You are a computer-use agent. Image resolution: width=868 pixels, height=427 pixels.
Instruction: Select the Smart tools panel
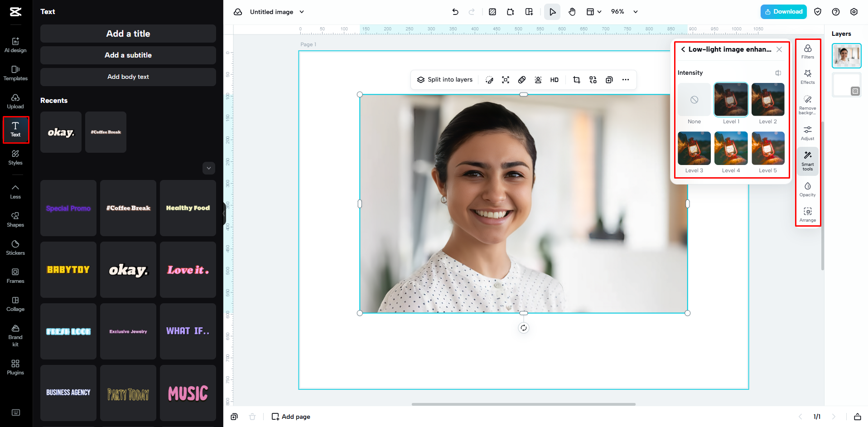[x=808, y=160]
